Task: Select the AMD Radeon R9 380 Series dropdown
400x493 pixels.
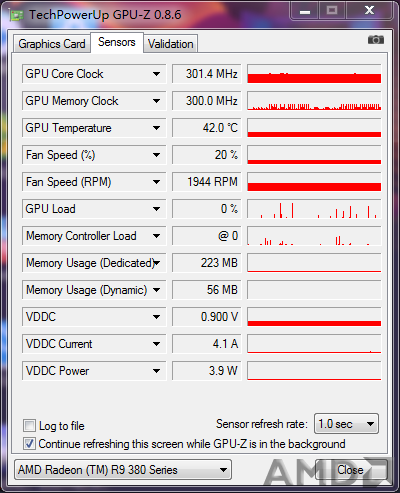Action: pos(123,470)
